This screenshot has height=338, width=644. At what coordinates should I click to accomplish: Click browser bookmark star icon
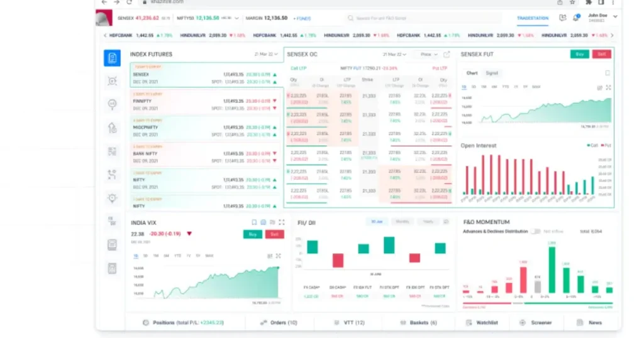[x=573, y=3]
